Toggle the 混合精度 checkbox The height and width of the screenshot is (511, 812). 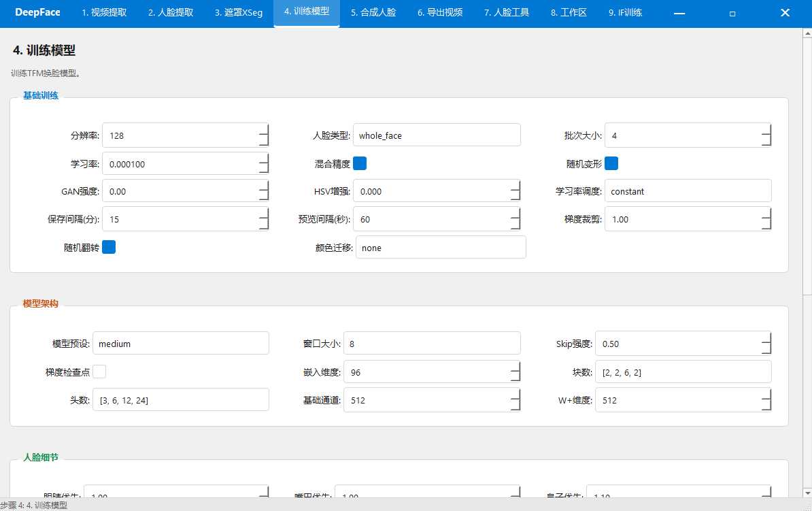click(360, 163)
